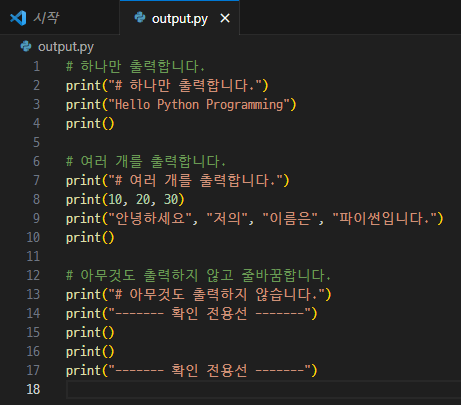Image resolution: width=461 pixels, height=405 pixels.
Task: Click line number 11 in the gutter
Action: coord(33,256)
